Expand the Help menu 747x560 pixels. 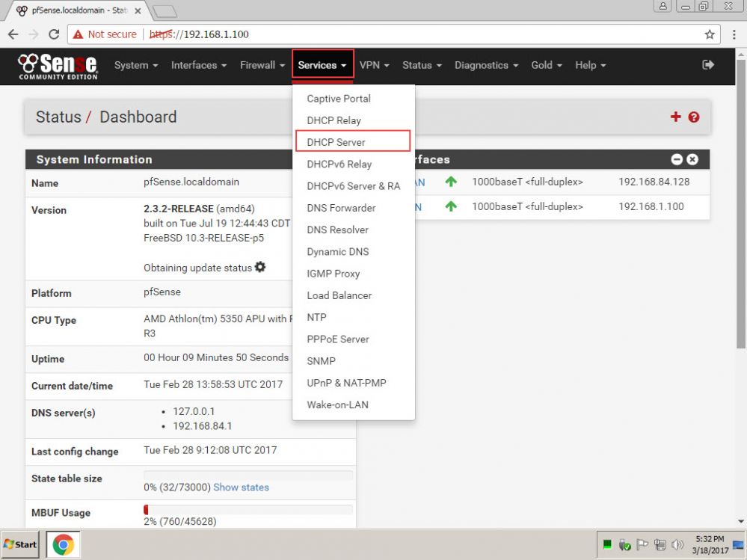point(590,65)
